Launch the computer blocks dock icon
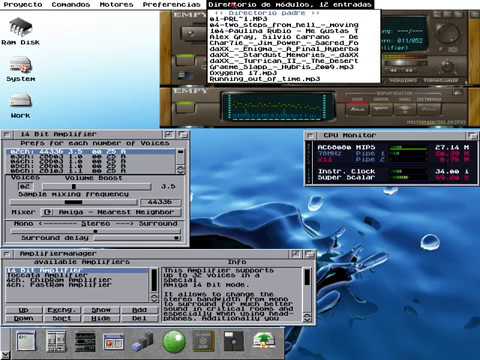Viewport: 480px width, 360px height. tap(142, 342)
